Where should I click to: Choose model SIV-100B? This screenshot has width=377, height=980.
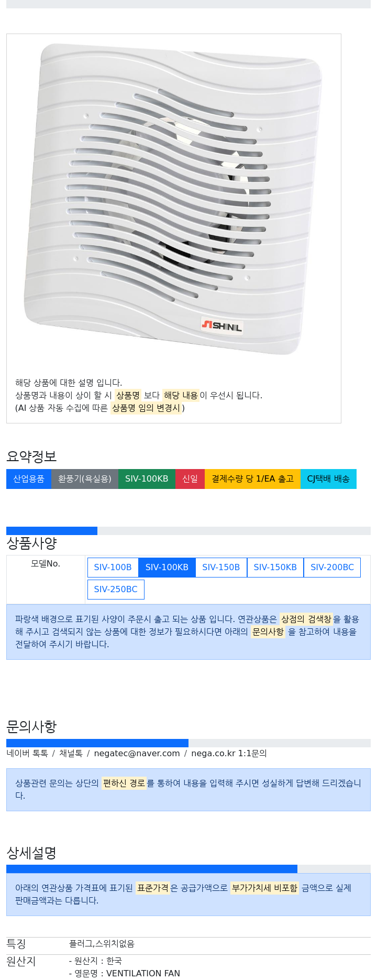click(x=113, y=568)
